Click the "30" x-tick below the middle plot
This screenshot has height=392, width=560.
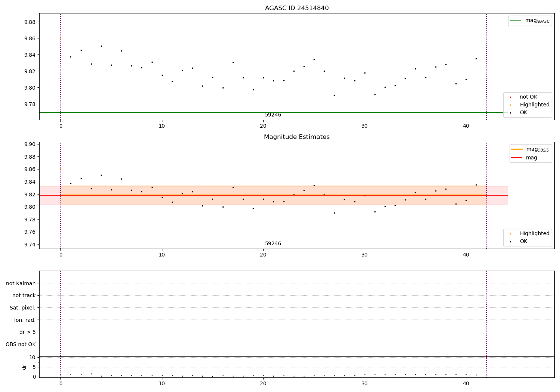[365, 255]
